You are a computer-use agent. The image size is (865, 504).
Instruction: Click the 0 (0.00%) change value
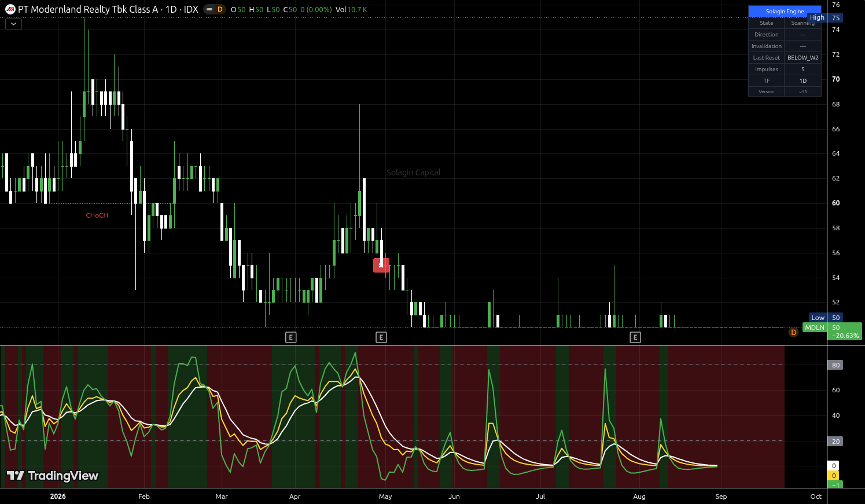(316, 9)
